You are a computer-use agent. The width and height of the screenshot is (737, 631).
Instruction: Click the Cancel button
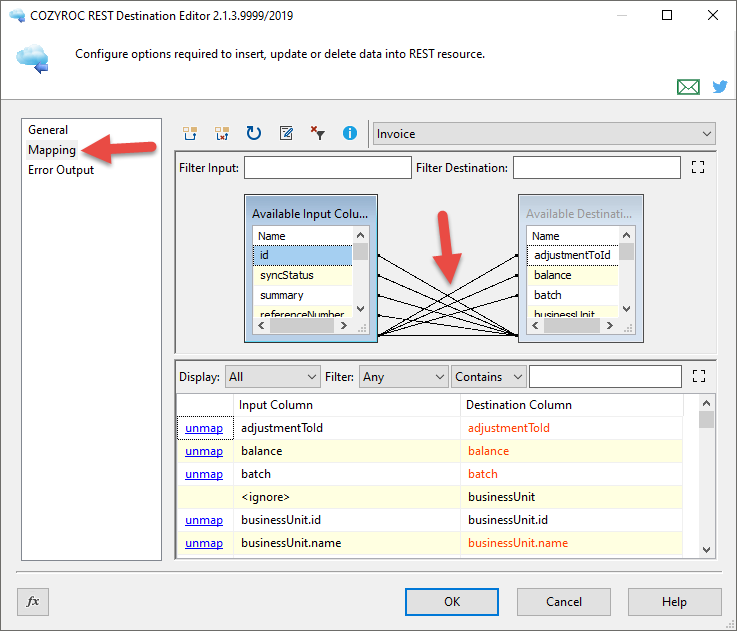pyautogui.click(x=564, y=602)
